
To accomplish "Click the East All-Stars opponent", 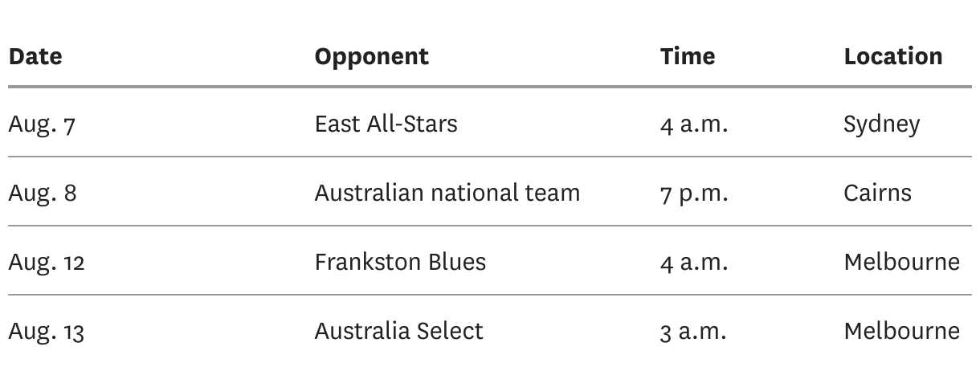I will (386, 124).
